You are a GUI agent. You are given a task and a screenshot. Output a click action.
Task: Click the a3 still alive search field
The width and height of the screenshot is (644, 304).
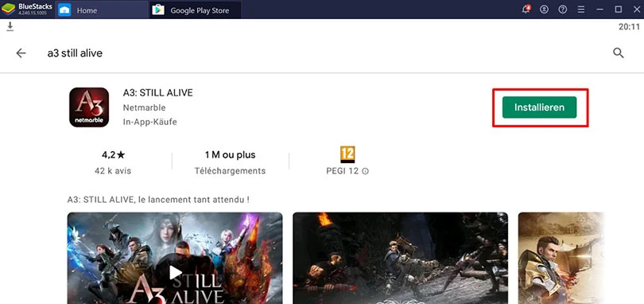[x=75, y=53]
